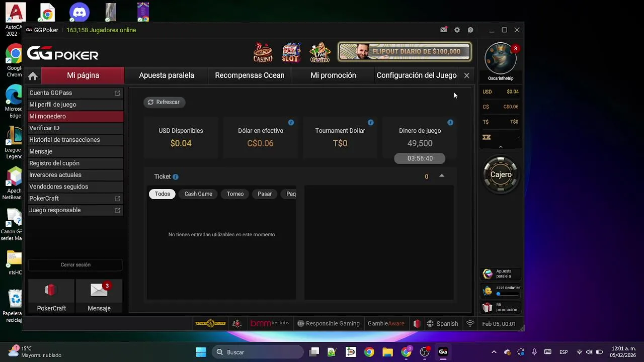Open Registro del cupón
This screenshot has width=644, height=362.
pyautogui.click(x=75, y=163)
